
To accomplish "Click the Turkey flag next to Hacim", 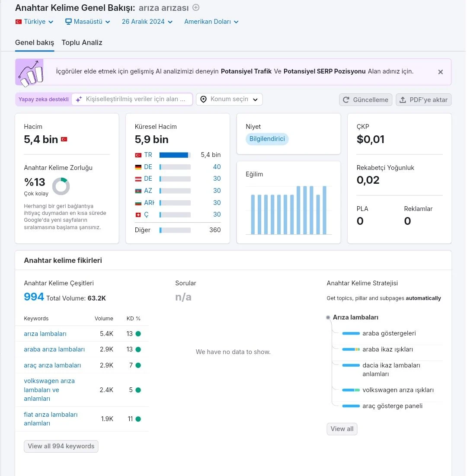I will click(x=64, y=139).
